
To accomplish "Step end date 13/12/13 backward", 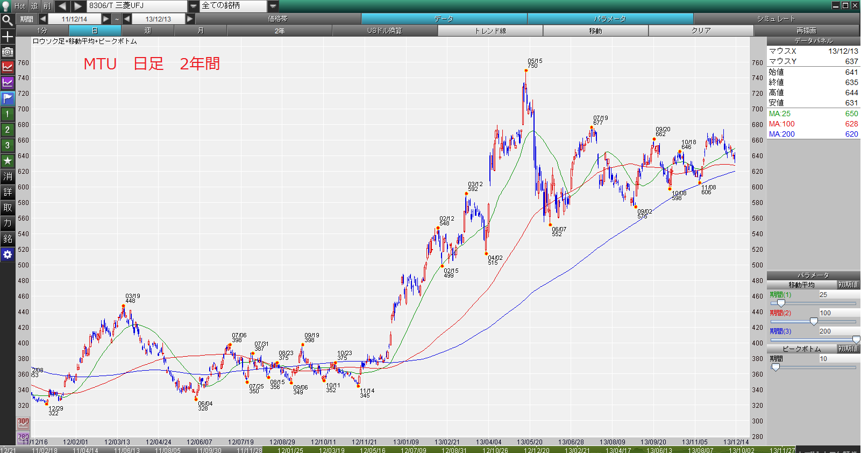I will tap(127, 19).
